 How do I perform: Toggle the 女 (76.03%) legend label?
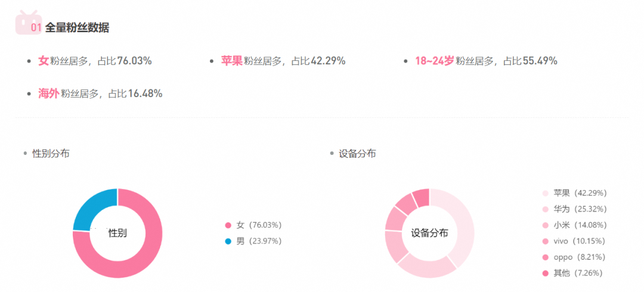tap(259, 225)
